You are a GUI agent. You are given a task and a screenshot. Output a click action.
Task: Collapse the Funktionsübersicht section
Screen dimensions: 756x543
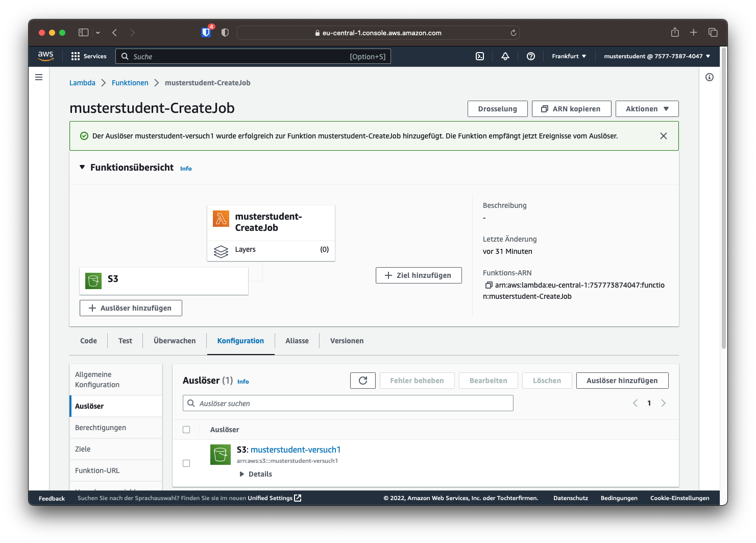pyautogui.click(x=82, y=168)
